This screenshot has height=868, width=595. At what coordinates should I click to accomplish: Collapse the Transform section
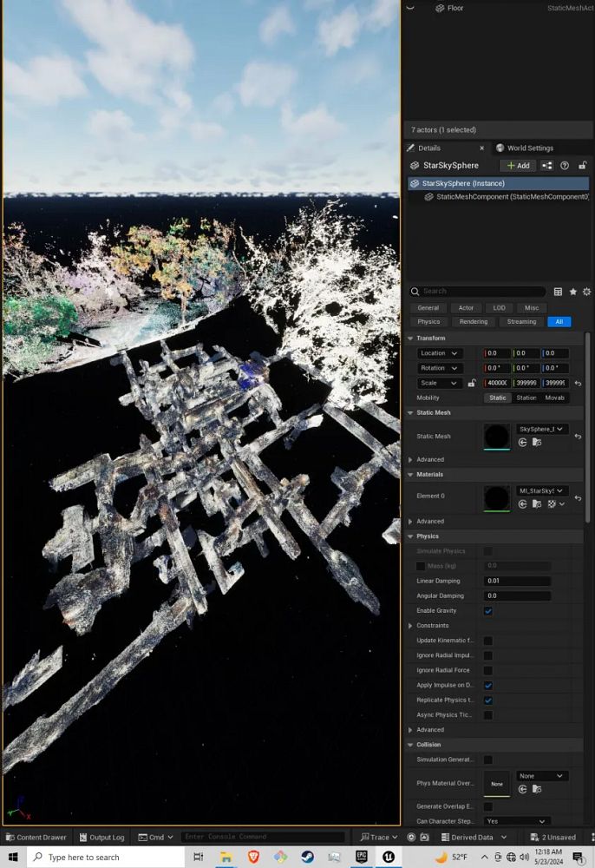click(x=410, y=339)
